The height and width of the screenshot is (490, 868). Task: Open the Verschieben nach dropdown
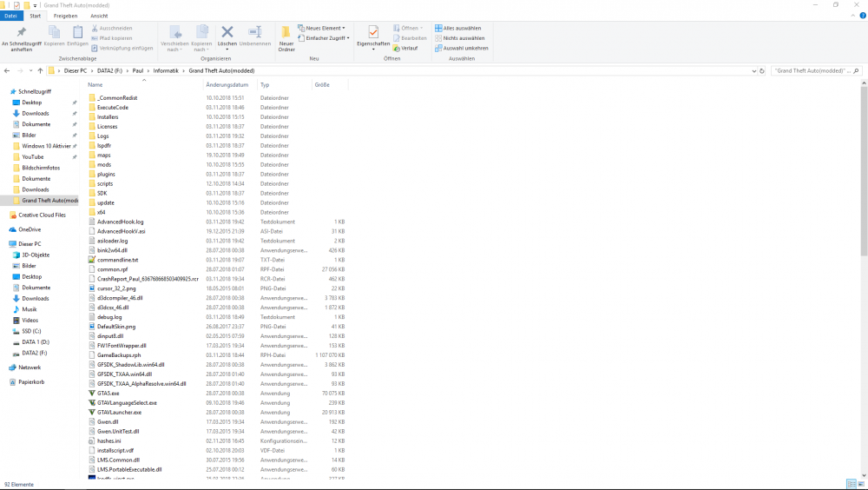coord(174,39)
